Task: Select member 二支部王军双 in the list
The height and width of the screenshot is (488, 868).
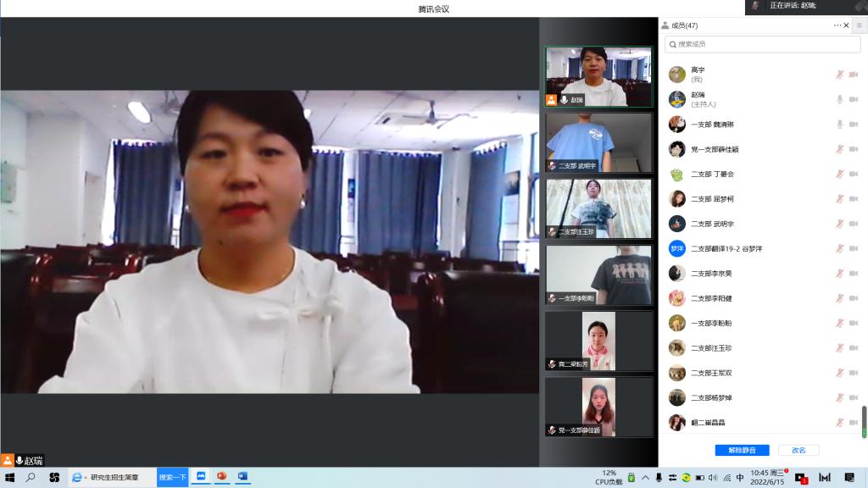Action: point(711,373)
